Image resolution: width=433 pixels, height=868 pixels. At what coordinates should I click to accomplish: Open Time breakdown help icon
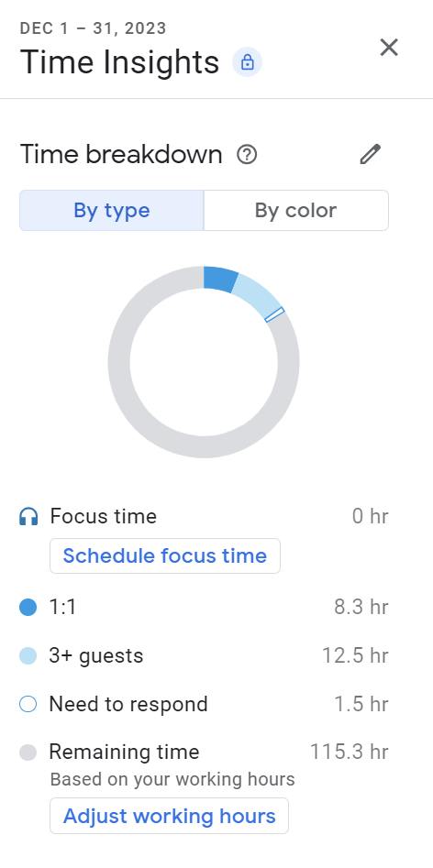point(247,155)
